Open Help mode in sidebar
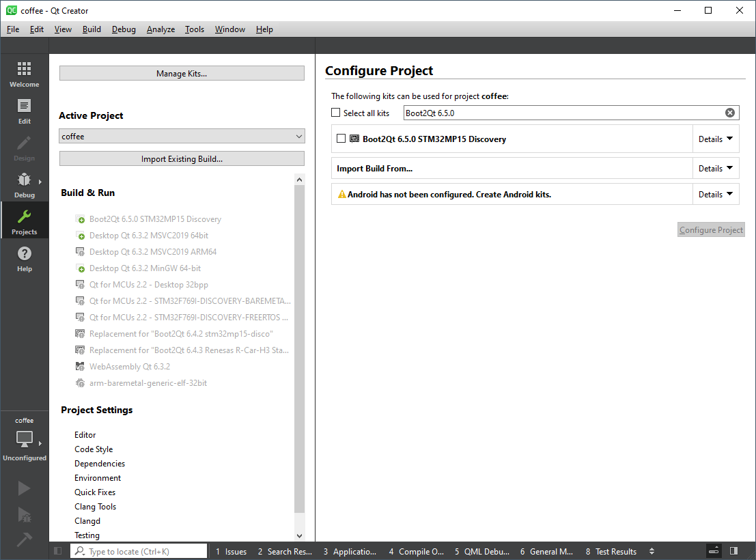This screenshot has width=756, height=560. [x=24, y=259]
